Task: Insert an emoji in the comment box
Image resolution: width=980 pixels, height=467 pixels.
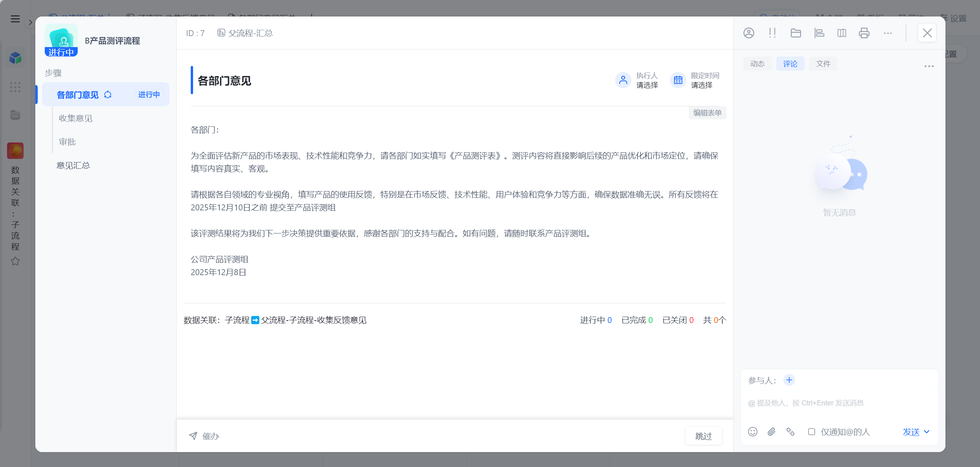Action: pyautogui.click(x=752, y=432)
